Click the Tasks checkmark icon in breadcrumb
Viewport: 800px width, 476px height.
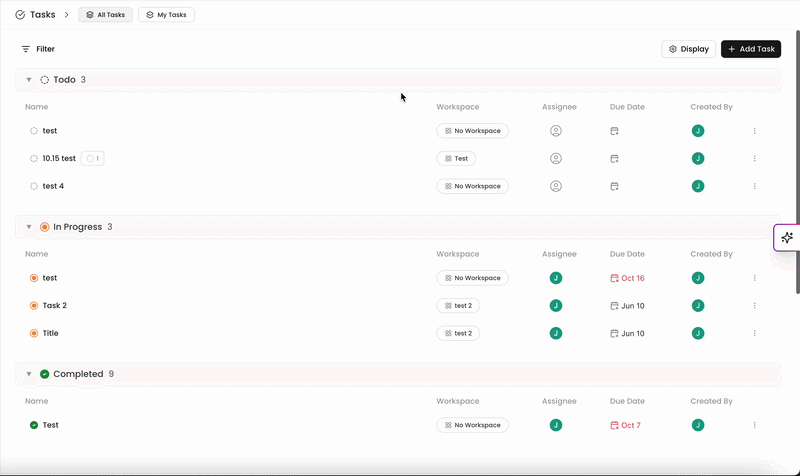pos(20,15)
